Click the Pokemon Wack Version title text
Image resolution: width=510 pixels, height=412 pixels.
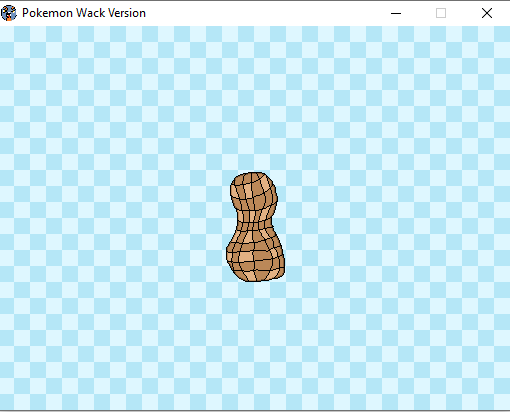click(84, 13)
